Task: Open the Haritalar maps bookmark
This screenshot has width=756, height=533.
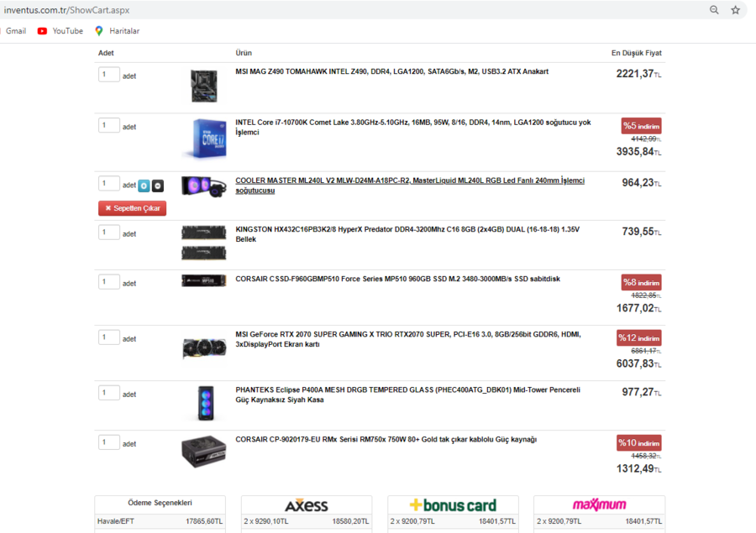Action: [117, 31]
